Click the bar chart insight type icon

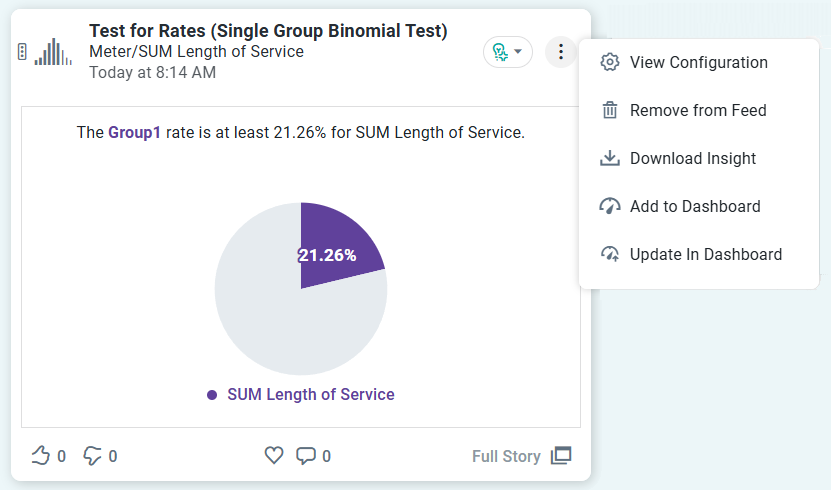point(53,52)
